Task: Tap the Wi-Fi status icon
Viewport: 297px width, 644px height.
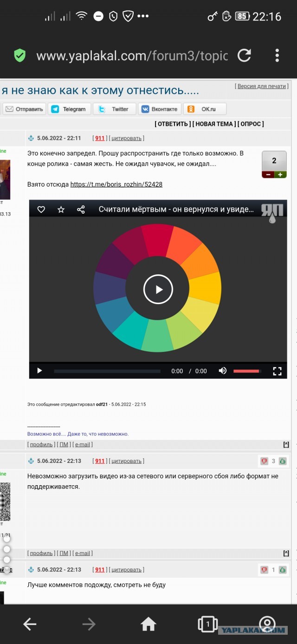Action: (81, 16)
